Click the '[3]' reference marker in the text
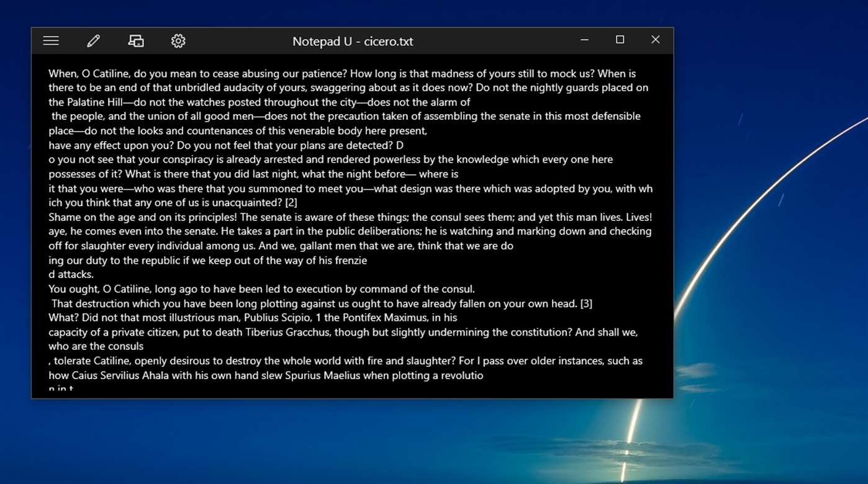The width and height of the screenshot is (868, 484). point(585,303)
